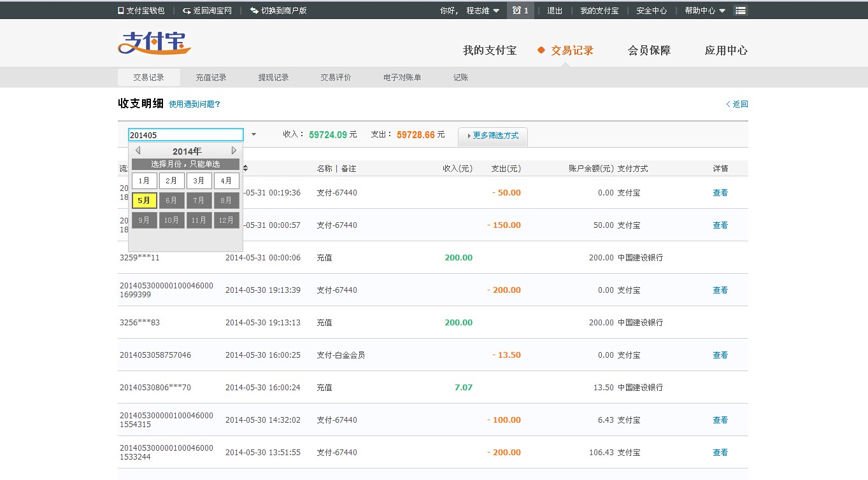Click the 201405 month input field
The image size is (868, 480).
(185, 135)
